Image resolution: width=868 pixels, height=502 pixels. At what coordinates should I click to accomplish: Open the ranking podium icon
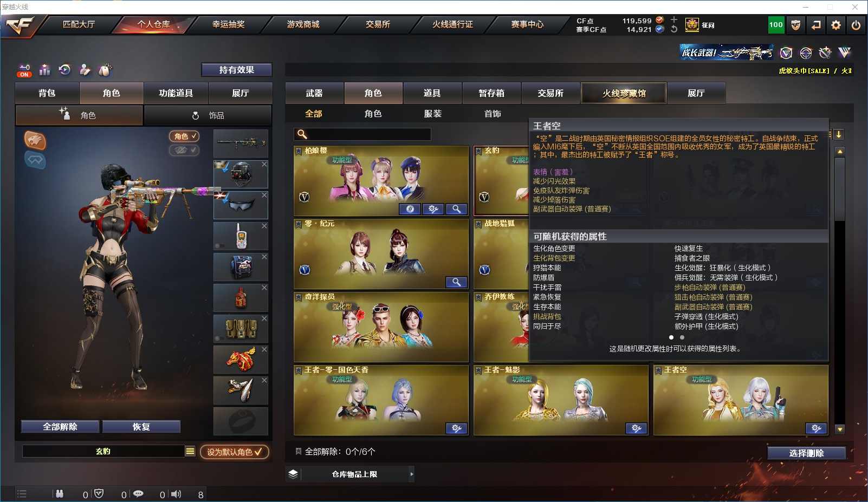click(45, 70)
